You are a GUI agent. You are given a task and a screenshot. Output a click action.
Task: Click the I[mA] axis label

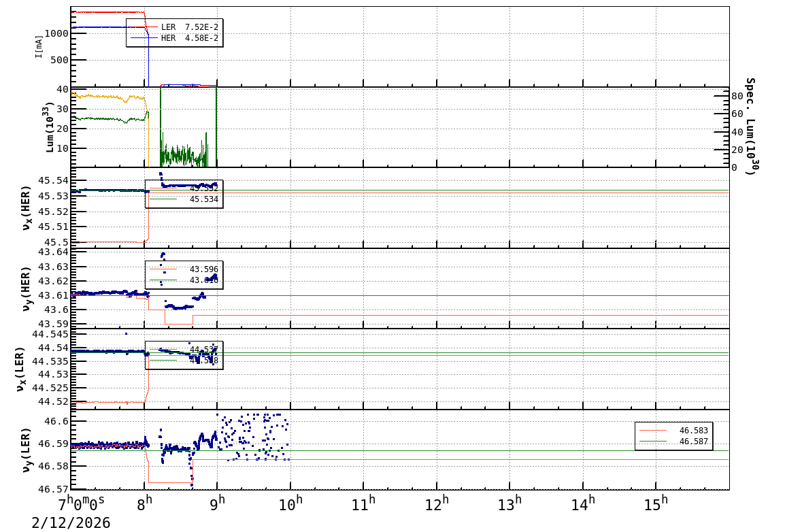click(39, 45)
